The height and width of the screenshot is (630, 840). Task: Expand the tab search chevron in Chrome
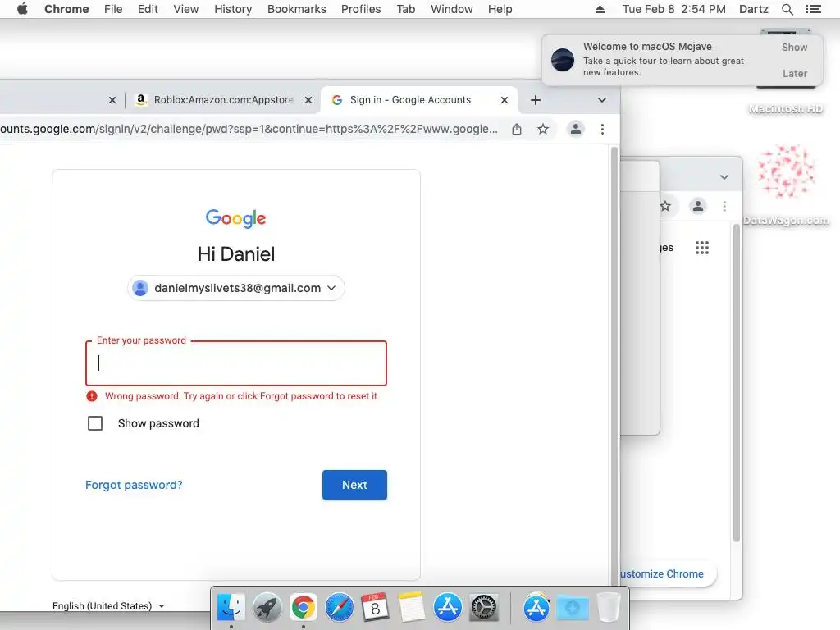[x=601, y=100]
